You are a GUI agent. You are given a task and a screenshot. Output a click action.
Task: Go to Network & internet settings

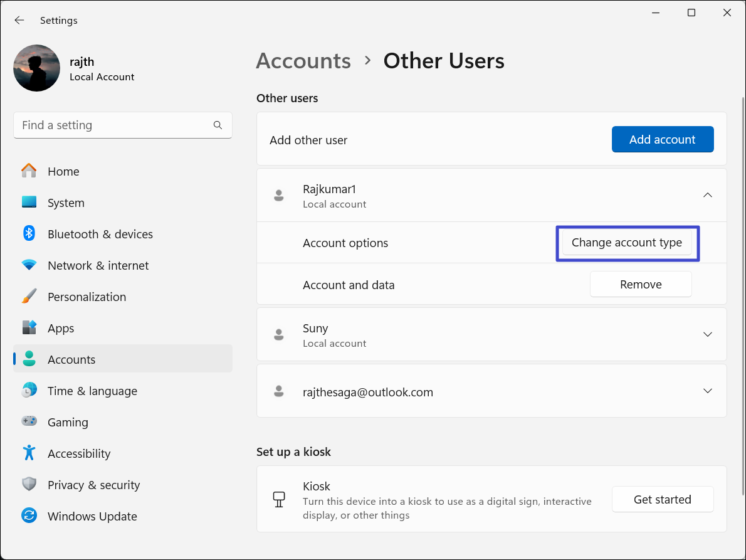(x=98, y=265)
